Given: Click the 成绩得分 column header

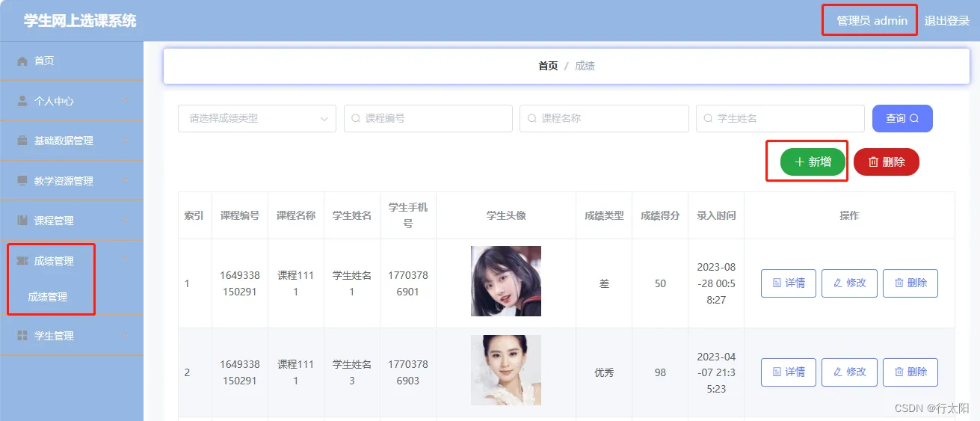Looking at the screenshot, I should [x=660, y=215].
